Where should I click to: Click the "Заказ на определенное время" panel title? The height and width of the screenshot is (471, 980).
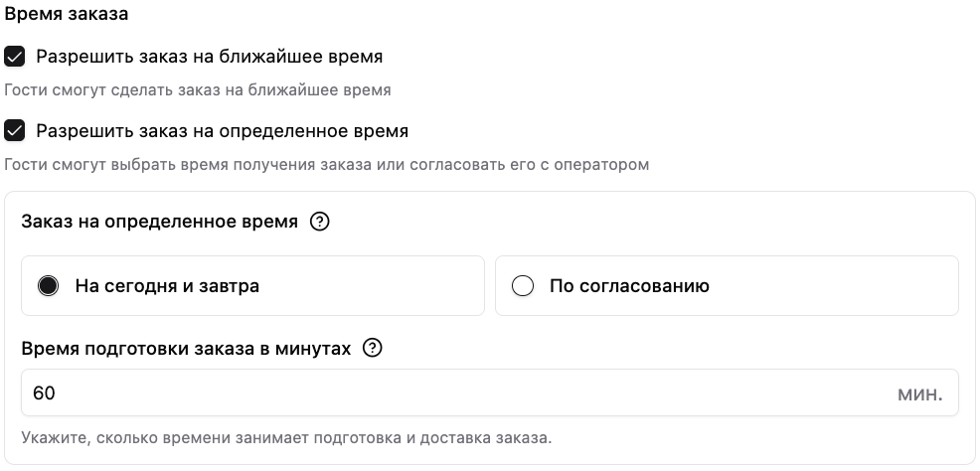coord(159,223)
